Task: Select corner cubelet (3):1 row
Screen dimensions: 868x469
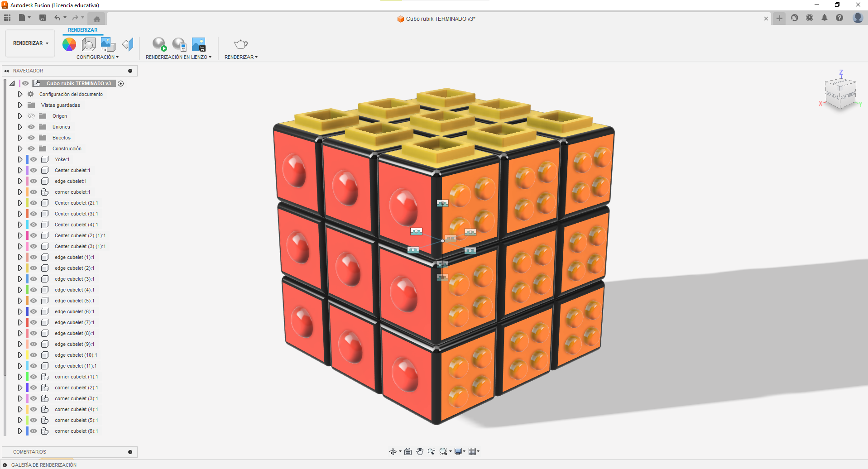Action: coord(76,398)
